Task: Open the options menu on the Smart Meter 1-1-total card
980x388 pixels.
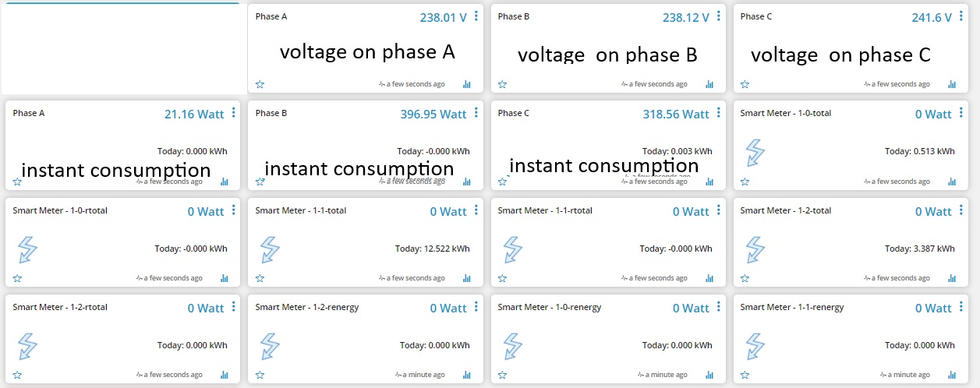Action: [476, 210]
